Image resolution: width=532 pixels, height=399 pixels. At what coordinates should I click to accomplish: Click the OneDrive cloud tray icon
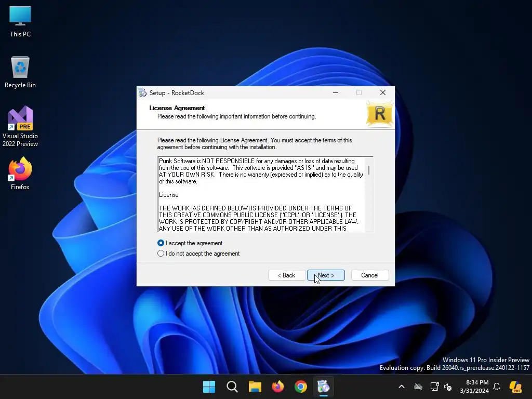418,387
